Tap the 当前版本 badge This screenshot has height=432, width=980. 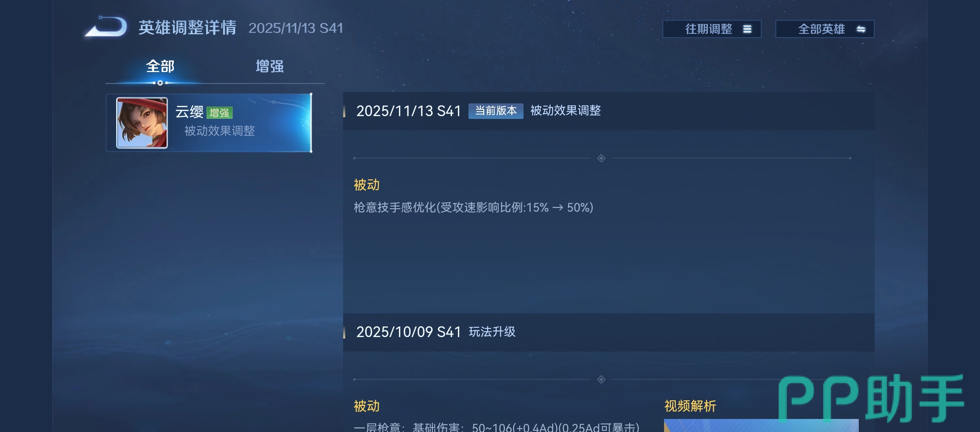coord(496,111)
